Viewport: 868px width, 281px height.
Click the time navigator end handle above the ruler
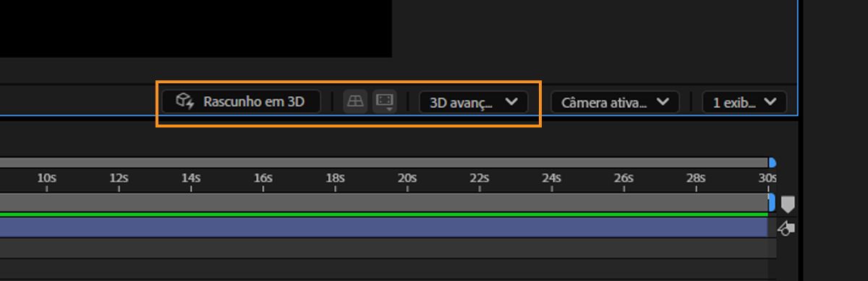(x=772, y=163)
